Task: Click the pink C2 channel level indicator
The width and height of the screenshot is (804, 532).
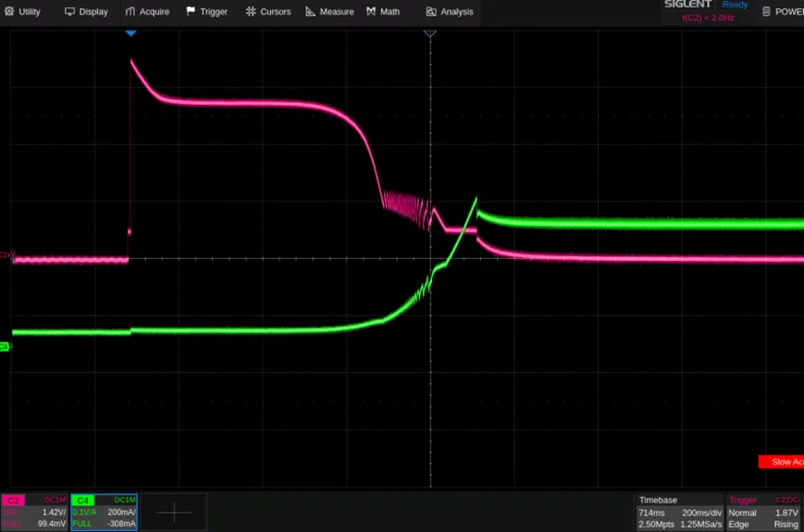Action: (x=6, y=254)
